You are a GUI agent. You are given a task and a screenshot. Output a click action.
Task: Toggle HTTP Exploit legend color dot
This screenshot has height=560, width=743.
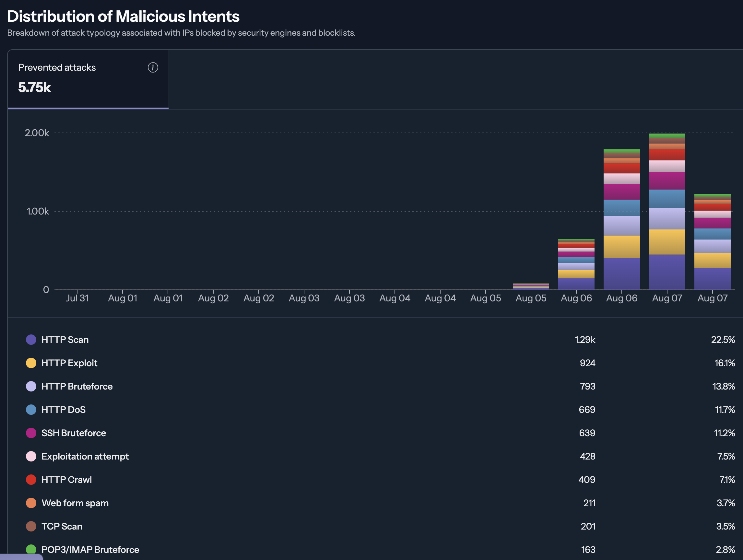coord(31,363)
